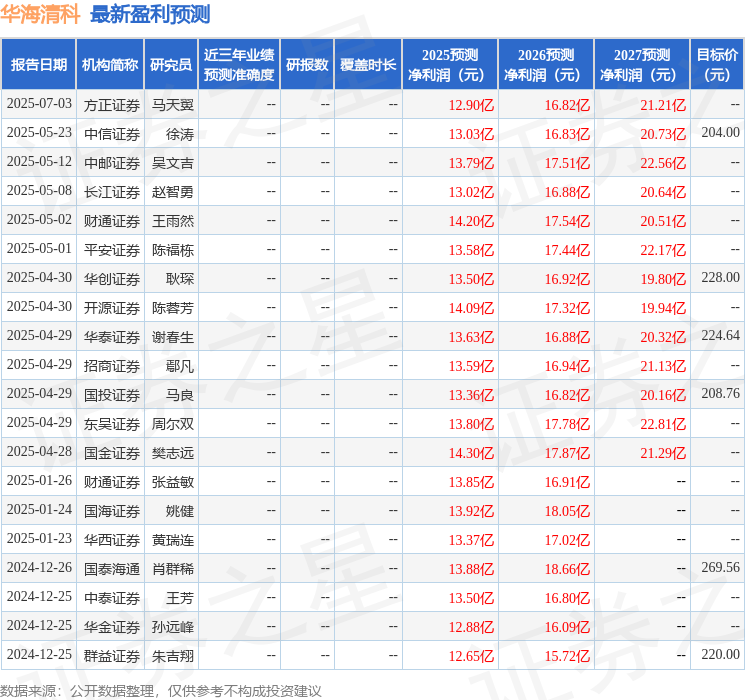Select the 中泰证券 institution cell
This screenshot has height=700, width=745.
[112, 598]
